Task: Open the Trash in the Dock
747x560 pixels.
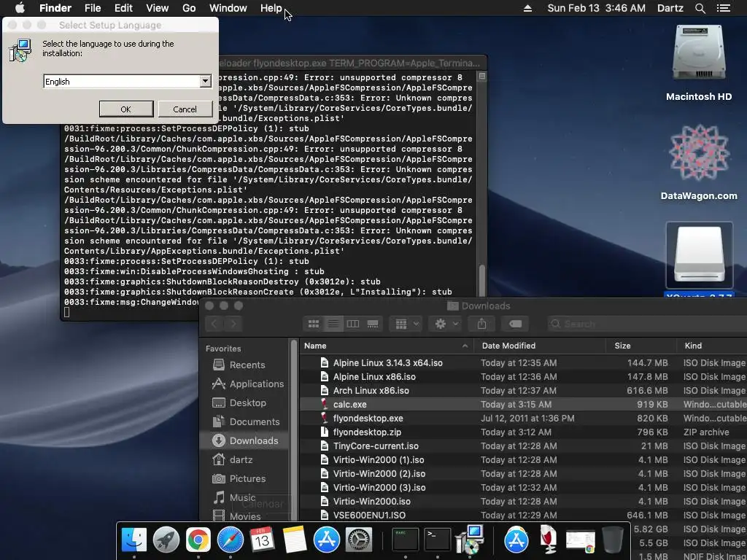Action: (x=613, y=540)
